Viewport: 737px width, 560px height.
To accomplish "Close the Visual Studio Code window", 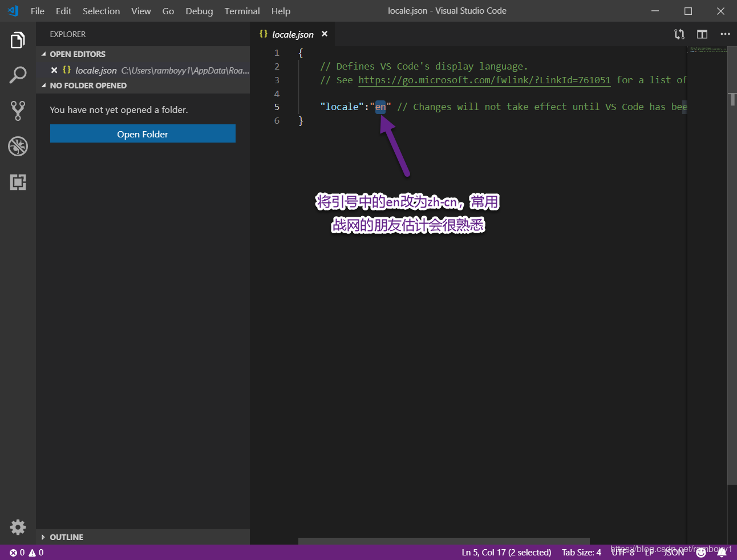I will [x=720, y=11].
